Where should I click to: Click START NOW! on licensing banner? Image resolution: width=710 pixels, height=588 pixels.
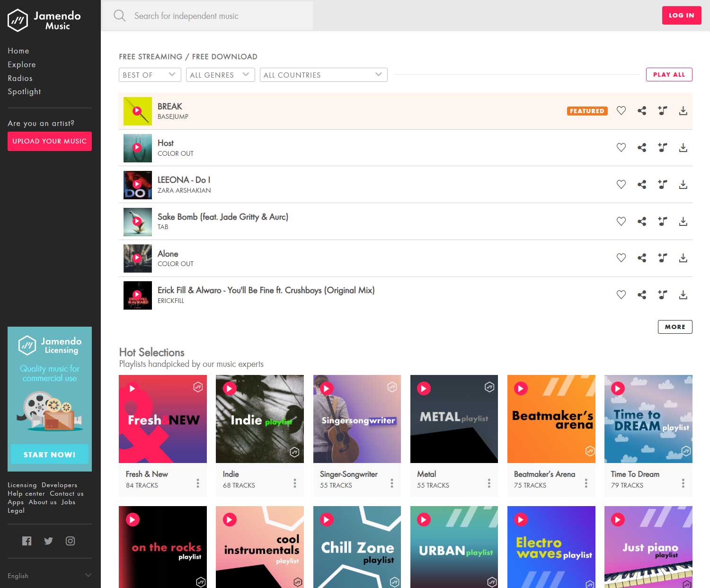coord(50,454)
